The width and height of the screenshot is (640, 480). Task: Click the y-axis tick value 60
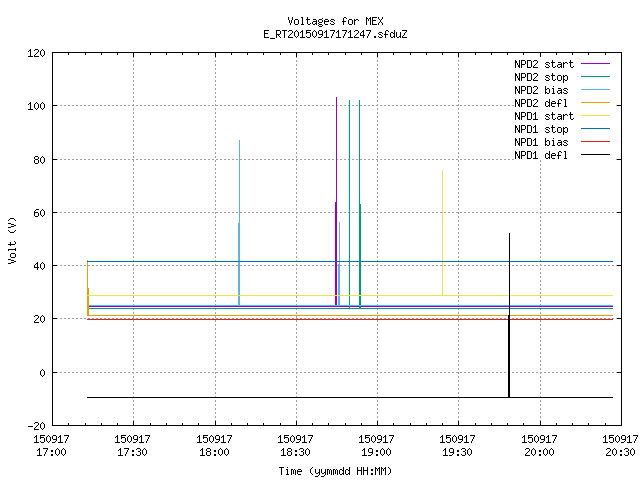pos(39,213)
